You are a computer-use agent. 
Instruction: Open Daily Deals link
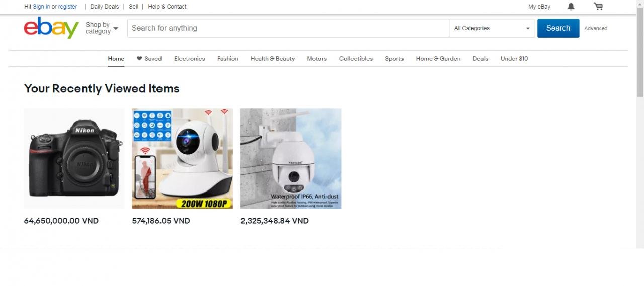(105, 7)
